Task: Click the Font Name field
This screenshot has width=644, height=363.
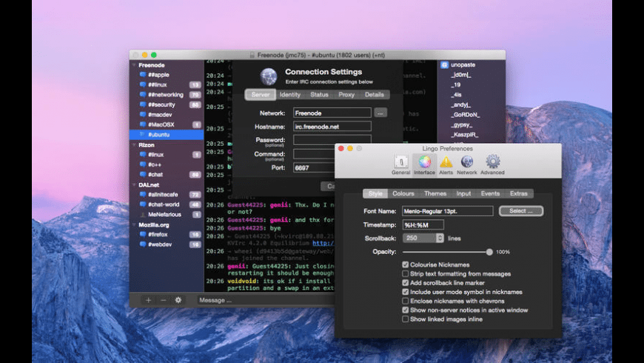Action: tap(448, 211)
